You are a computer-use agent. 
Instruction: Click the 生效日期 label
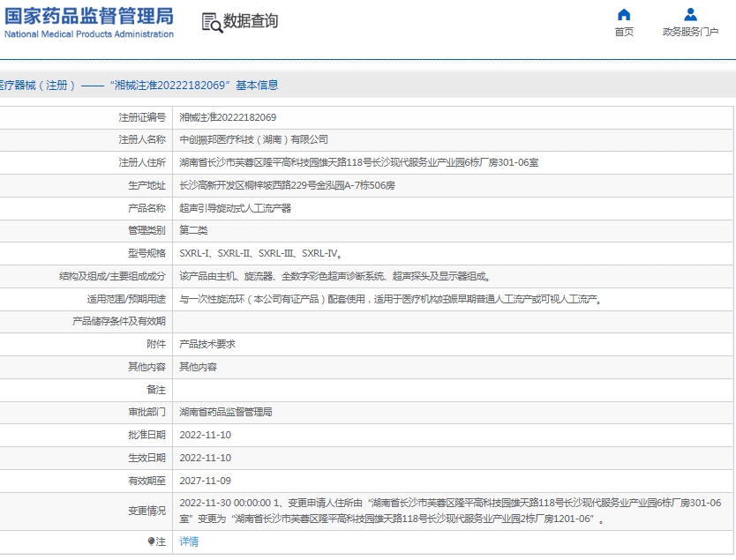click(x=146, y=458)
